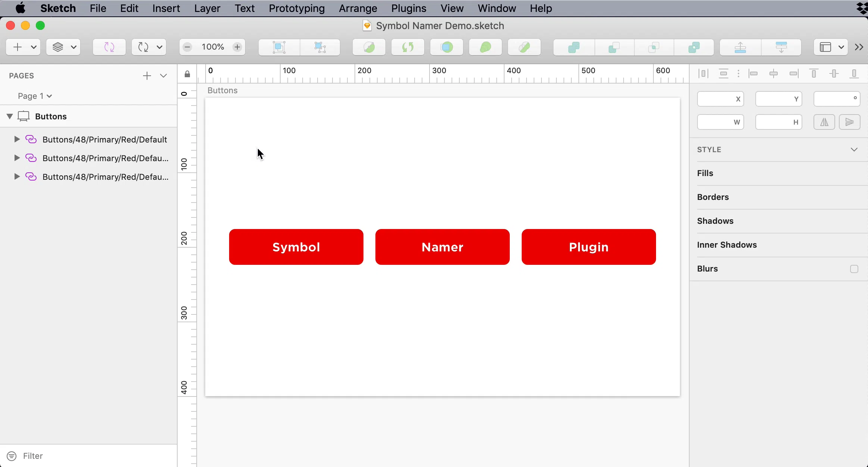Collapse the Buttons artboard
The image size is (868, 467).
click(10, 116)
